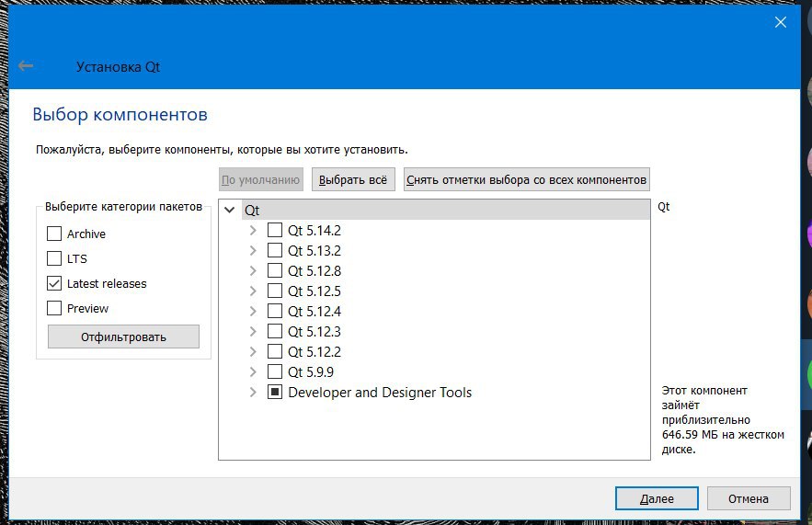Expand the Qt 5.13.2 node

[x=253, y=250]
